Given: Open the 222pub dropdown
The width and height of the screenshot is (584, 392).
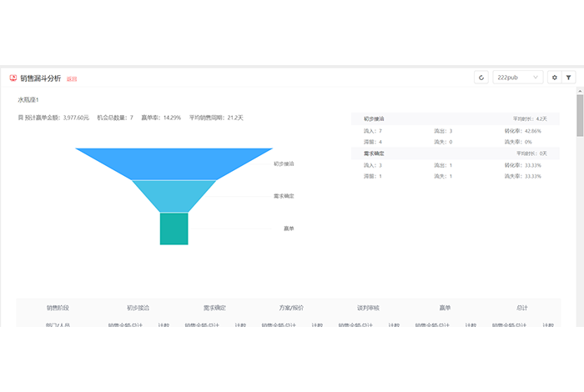Looking at the screenshot, I should (x=518, y=78).
